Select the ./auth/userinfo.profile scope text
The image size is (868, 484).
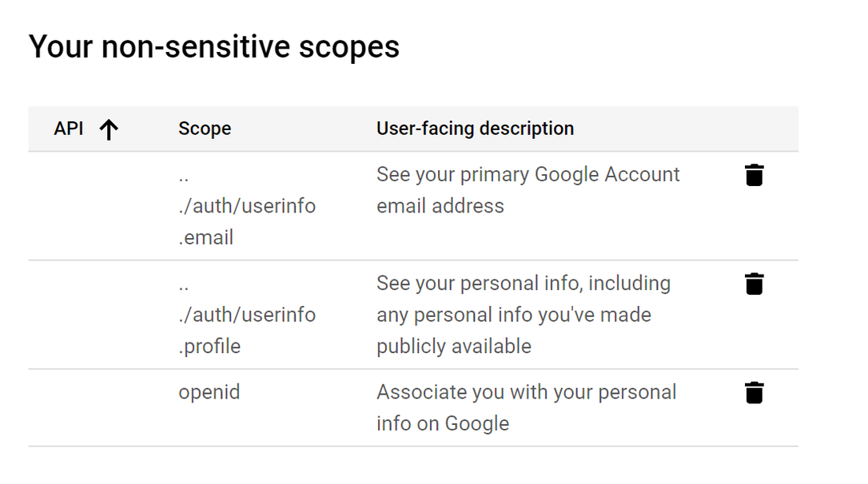coord(247,315)
